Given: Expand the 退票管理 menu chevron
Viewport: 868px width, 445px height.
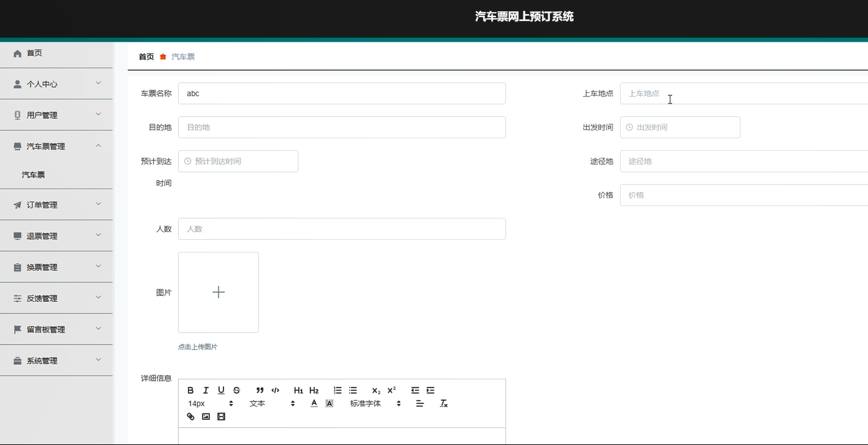Looking at the screenshot, I should coord(98,235).
